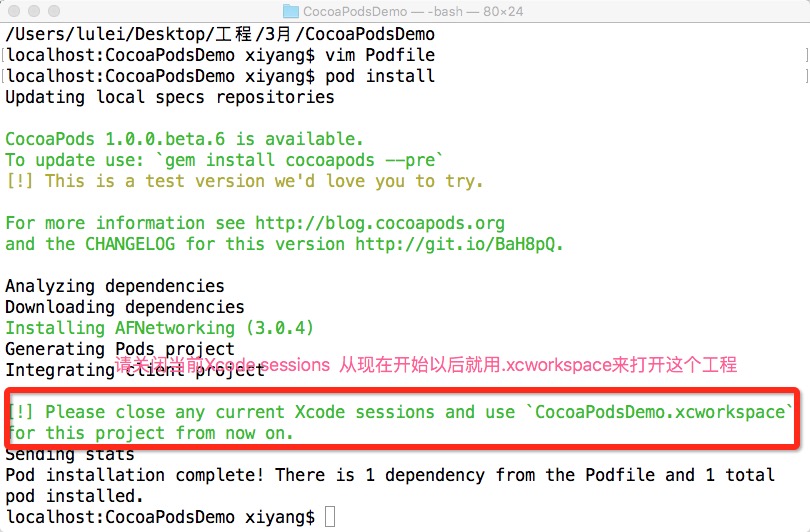Click the 'pod installed.' line
Viewport: 810px width, 532px height.
tap(74, 496)
